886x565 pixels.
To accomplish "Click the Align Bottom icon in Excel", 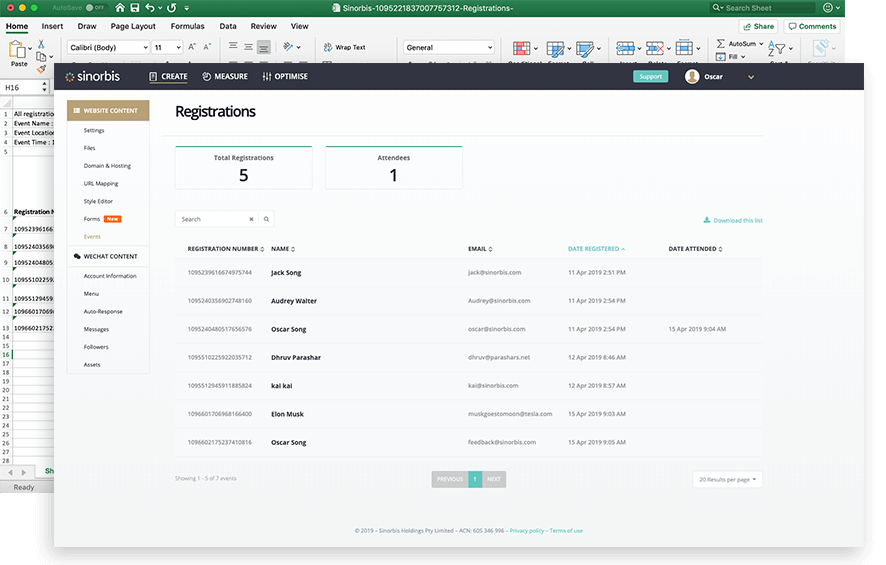I will [x=263, y=47].
